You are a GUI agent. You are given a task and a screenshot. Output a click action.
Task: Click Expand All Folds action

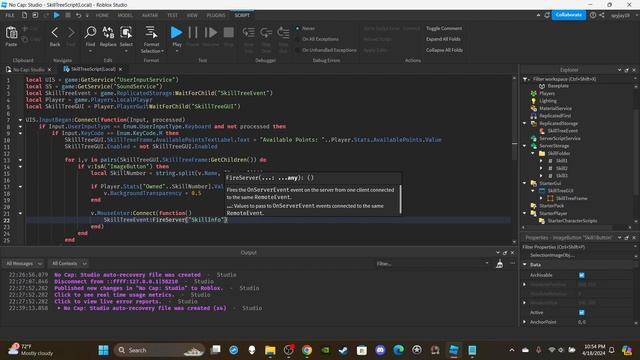(443, 39)
